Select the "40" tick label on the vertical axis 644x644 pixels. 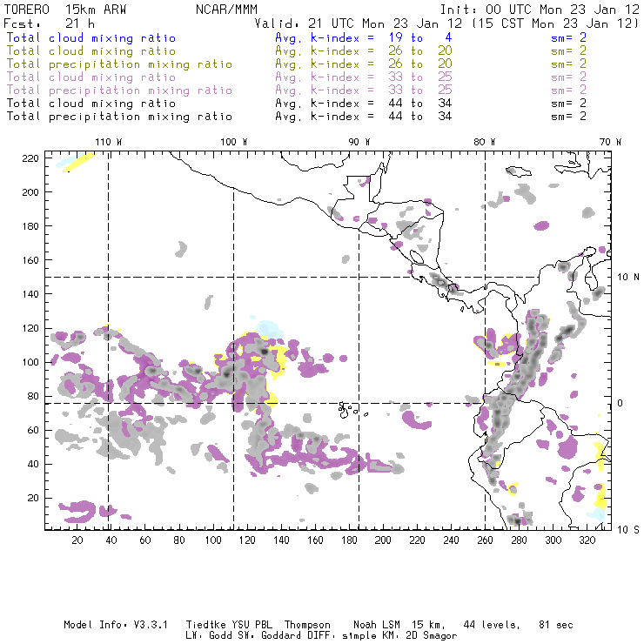[33, 464]
